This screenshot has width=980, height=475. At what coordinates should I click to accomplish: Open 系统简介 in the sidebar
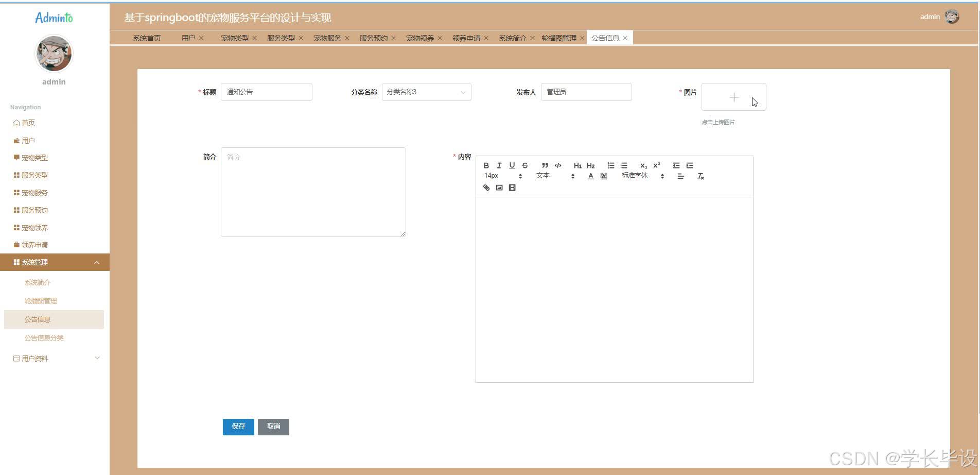[38, 282]
